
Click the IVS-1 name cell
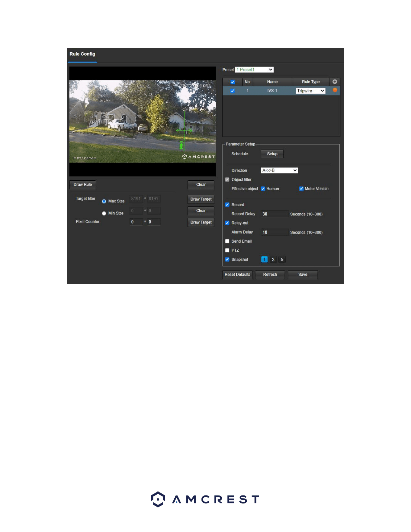pos(272,91)
